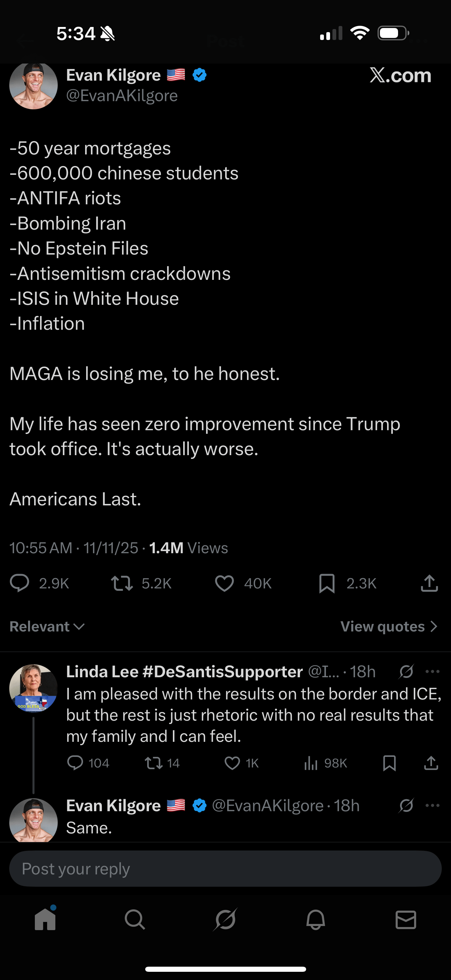
Task: Open the Search tab
Action: 135,920
